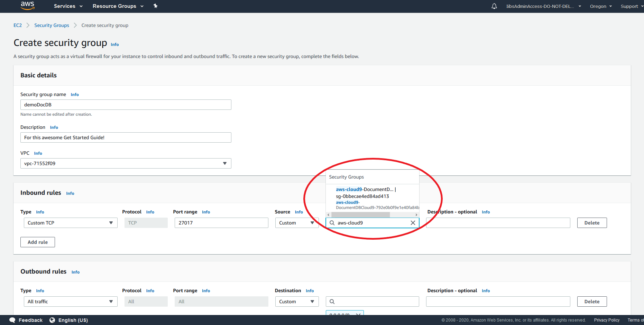Delete the inbound rule
This screenshot has height=325, width=644.
592,223
